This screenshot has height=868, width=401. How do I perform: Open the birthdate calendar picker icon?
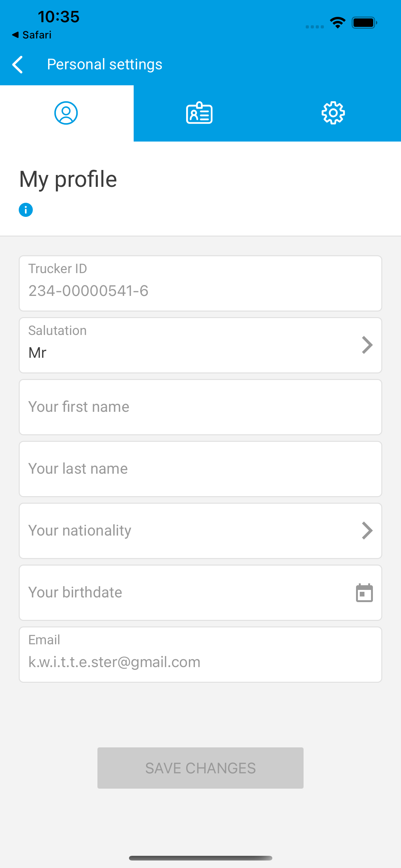364,593
